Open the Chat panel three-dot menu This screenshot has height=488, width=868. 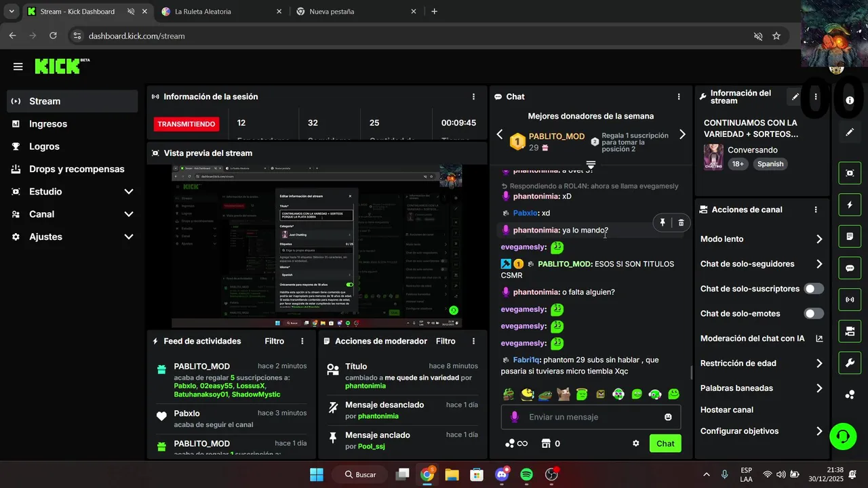click(x=679, y=97)
